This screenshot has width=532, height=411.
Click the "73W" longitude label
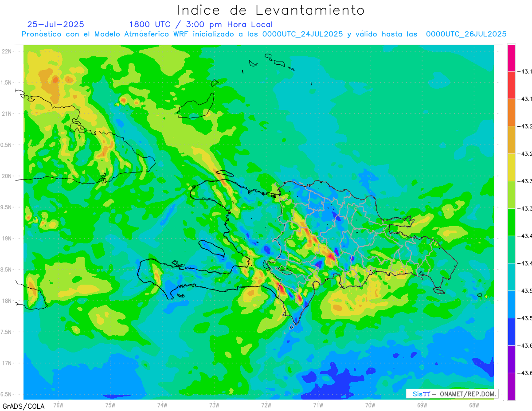coord(214,405)
